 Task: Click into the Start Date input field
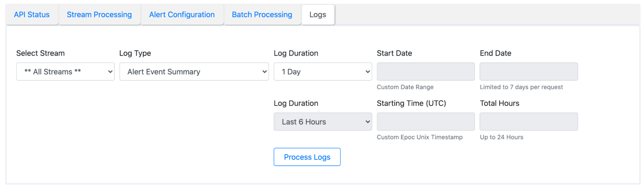click(426, 72)
